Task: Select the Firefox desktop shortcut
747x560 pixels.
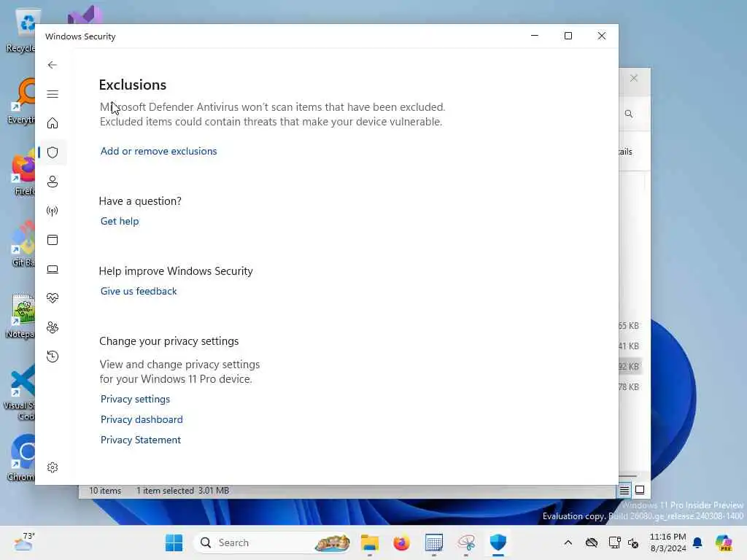Action: 23,174
